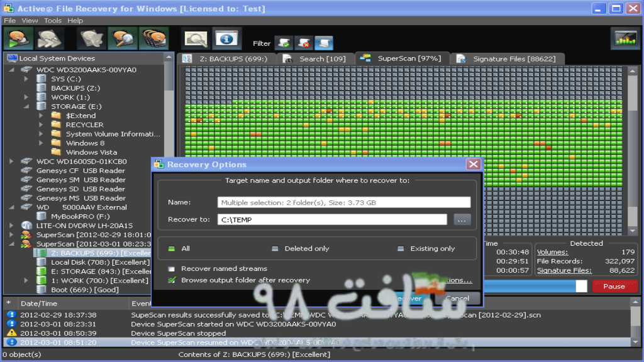The height and width of the screenshot is (362, 644).
Task: Click the stacked multiple disks toolbar icon
Action: [x=154, y=39]
